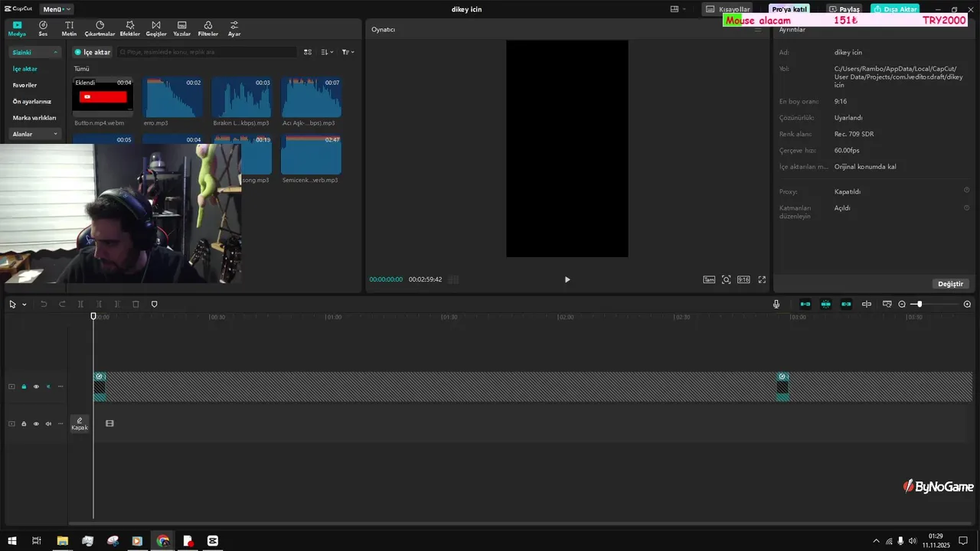980x551 pixels.
Task: Toggle lock on the upper track
Action: [24, 386]
